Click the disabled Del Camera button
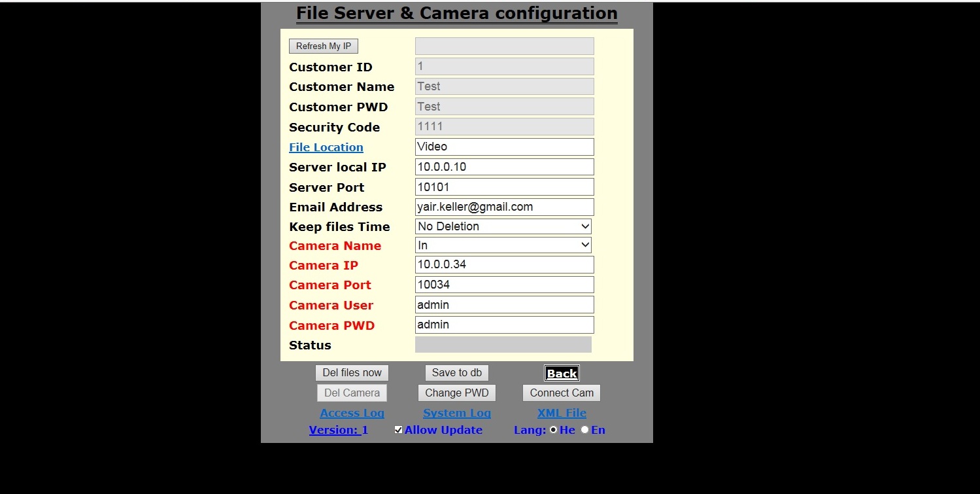The width and height of the screenshot is (980, 494). pos(352,393)
